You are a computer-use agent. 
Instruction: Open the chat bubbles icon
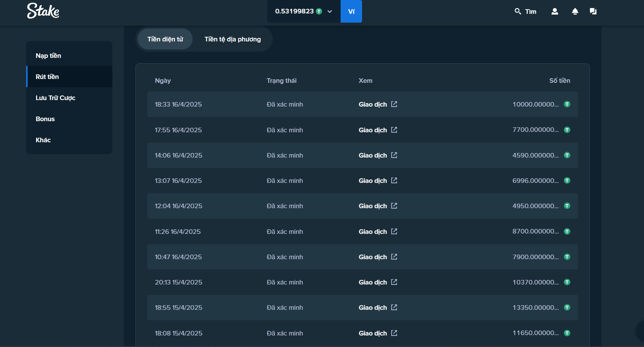pyautogui.click(x=593, y=12)
